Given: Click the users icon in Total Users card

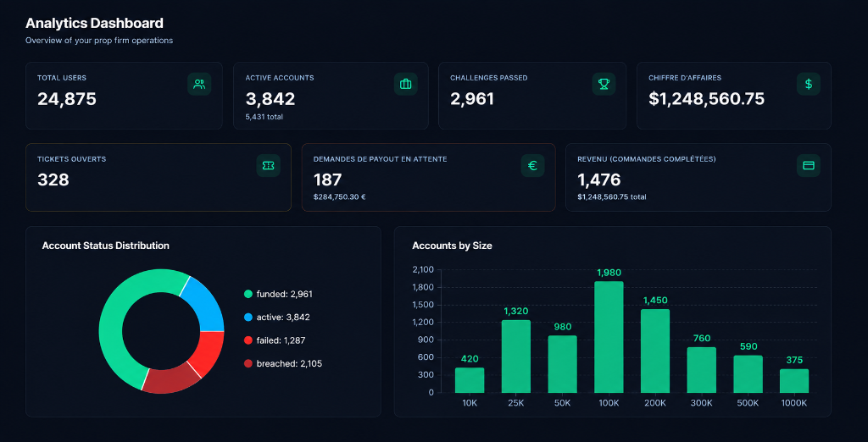Looking at the screenshot, I should [x=199, y=84].
